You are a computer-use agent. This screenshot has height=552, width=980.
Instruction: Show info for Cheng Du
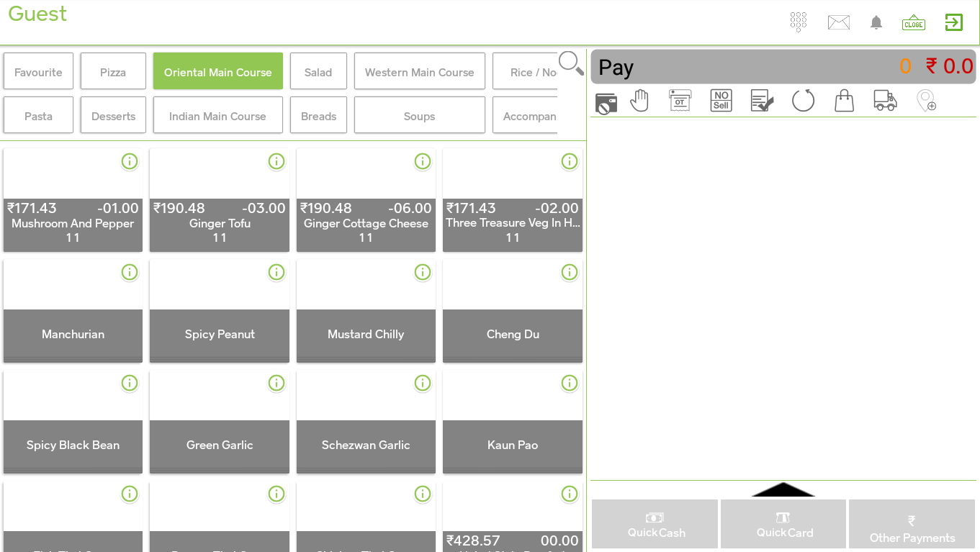pos(570,272)
